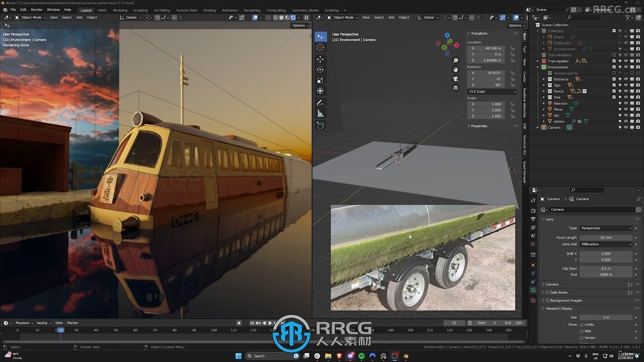Toggle camera view gizmo in right viewport
Image resolution: width=644 pixels, height=362 pixels.
[455, 78]
